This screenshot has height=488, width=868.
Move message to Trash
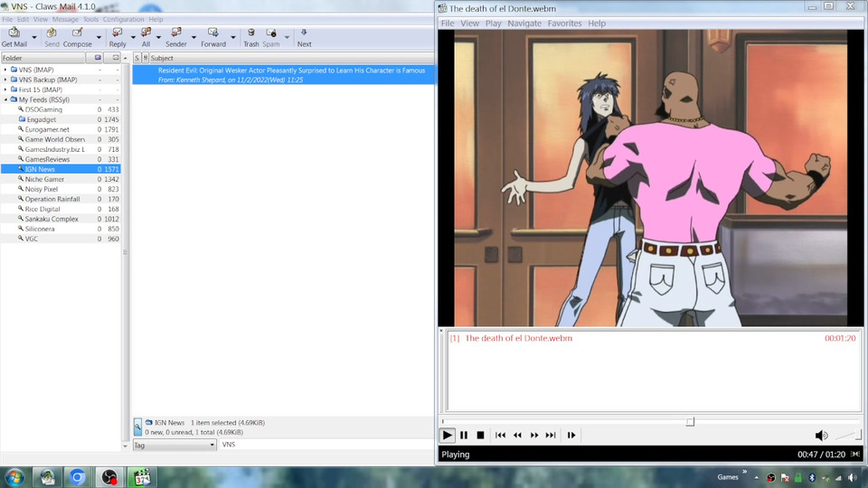(250, 37)
